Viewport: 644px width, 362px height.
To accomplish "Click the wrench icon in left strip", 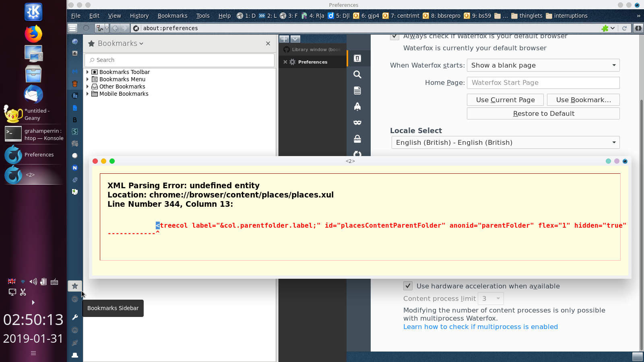I will point(75,317).
